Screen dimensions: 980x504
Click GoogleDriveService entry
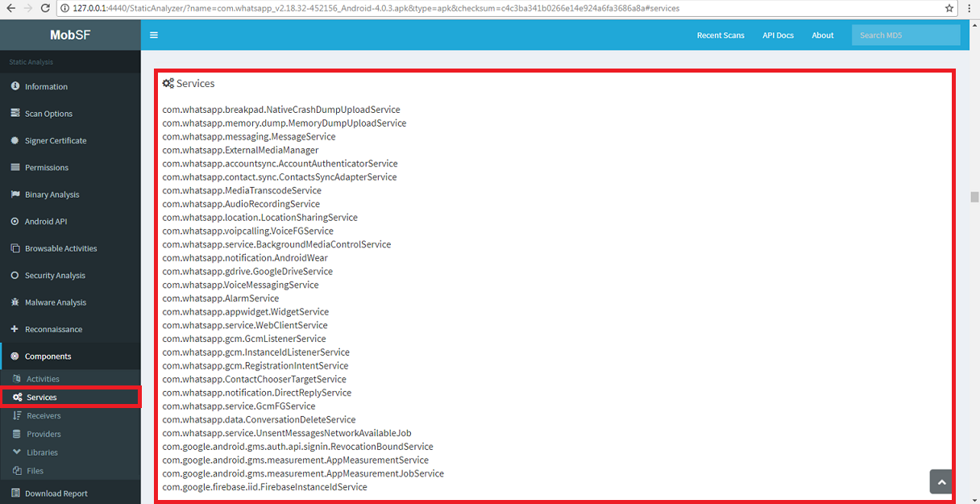point(247,272)
